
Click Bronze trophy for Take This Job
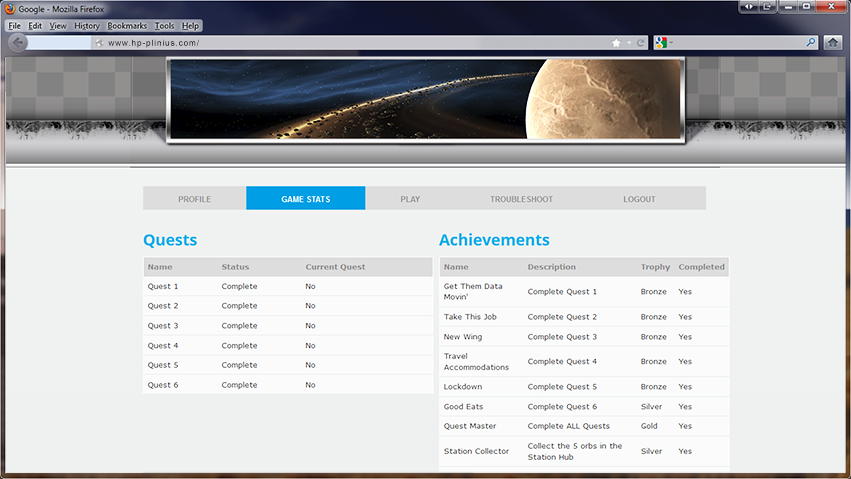[x=653, y=317]
